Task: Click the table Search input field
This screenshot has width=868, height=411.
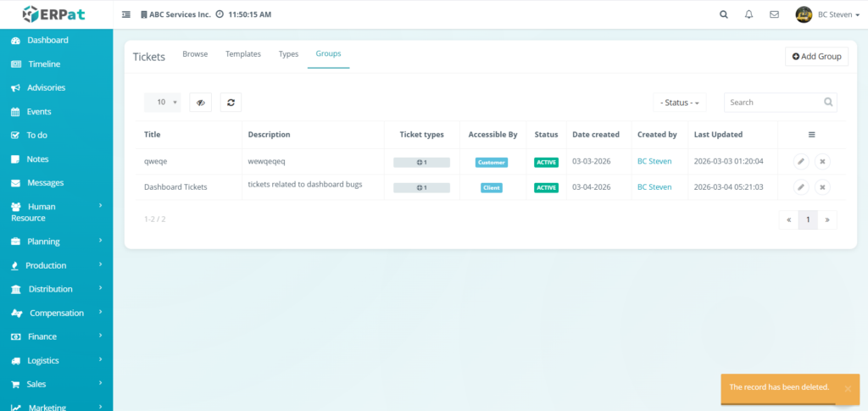Action: pos(775,103)
